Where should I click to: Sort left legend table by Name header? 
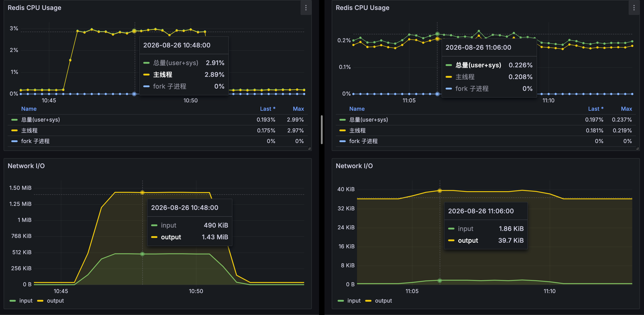pos(29,109)
